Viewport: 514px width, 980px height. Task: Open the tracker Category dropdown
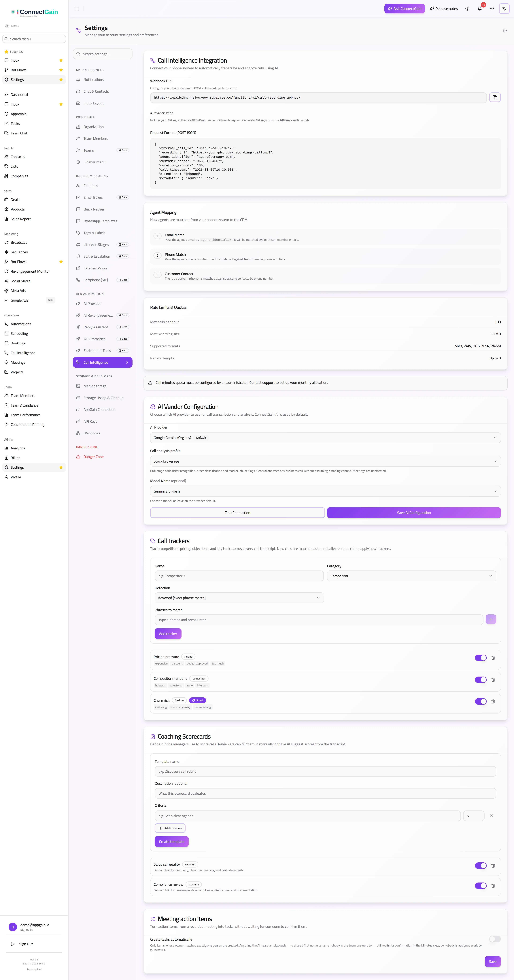coord(411,576)
